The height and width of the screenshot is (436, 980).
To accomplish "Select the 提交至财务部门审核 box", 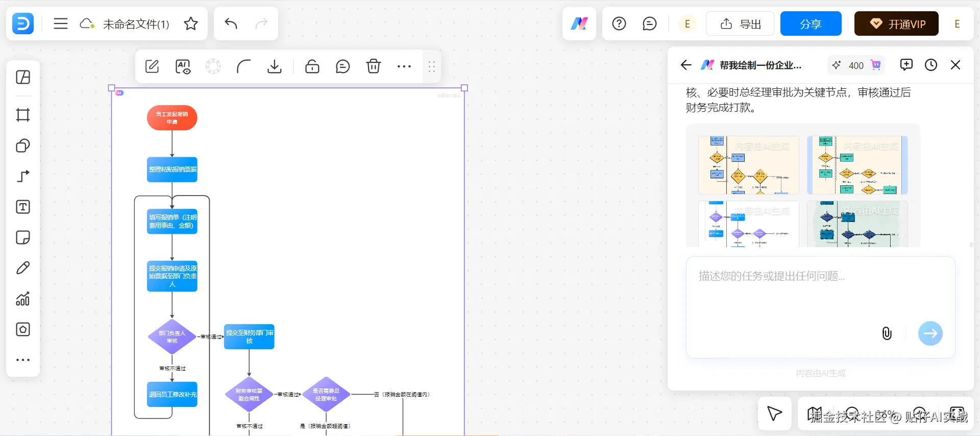I will tap(249, 336).
